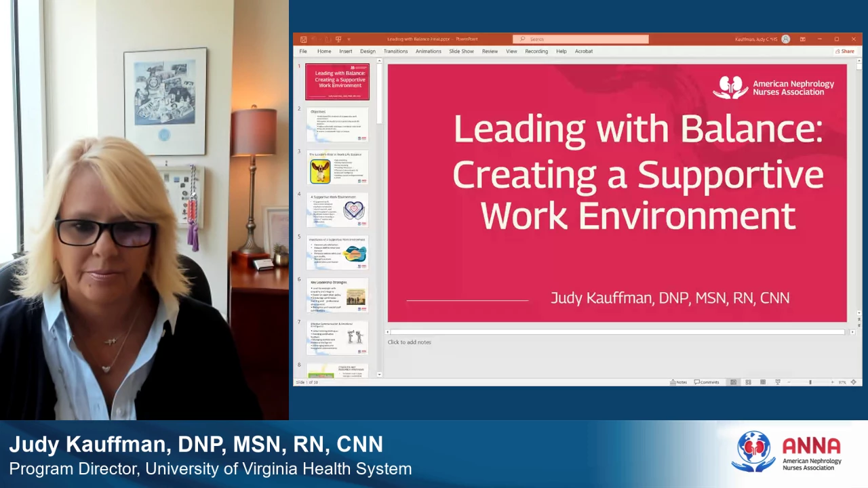
Task: Switch to Reading View in status bar
Action: coord(763,382)
